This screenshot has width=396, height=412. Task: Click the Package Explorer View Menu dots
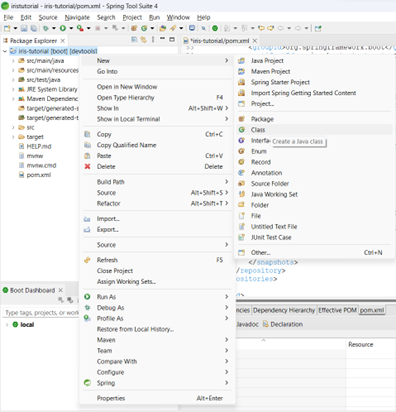point(153,40)
